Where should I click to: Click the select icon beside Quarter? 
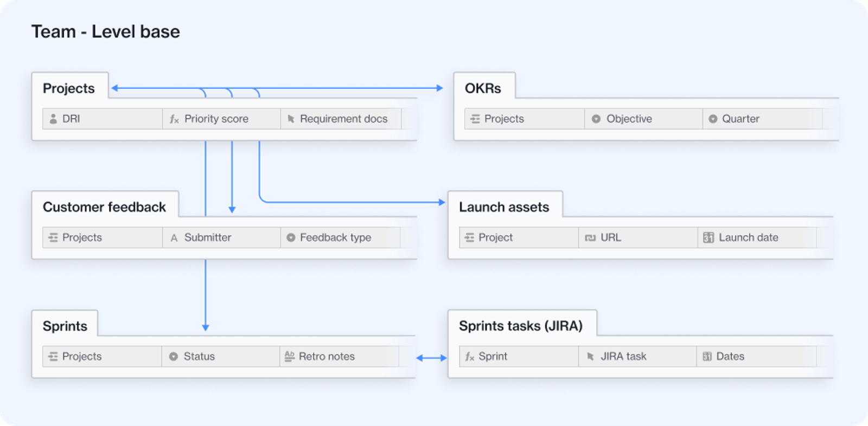click(x=713, y=119)
